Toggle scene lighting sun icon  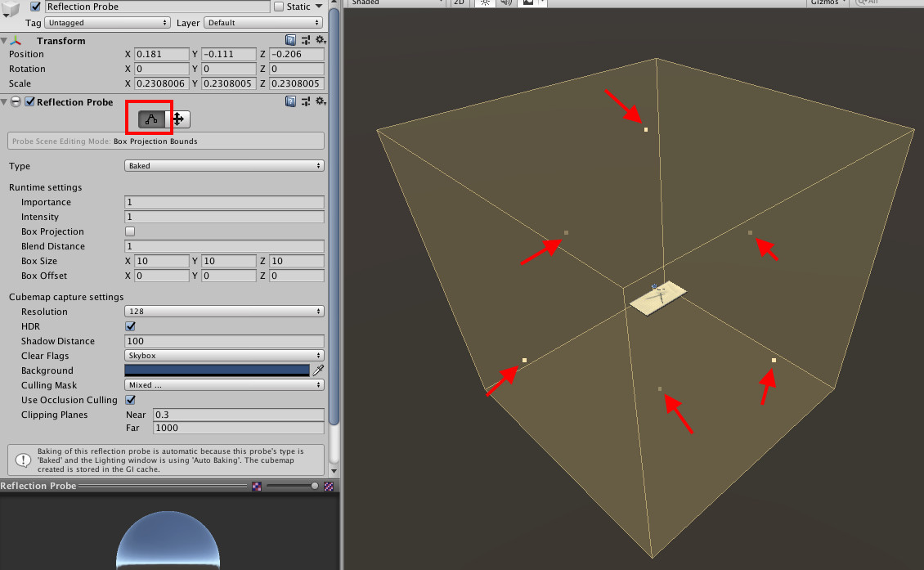tap(484, 2)
